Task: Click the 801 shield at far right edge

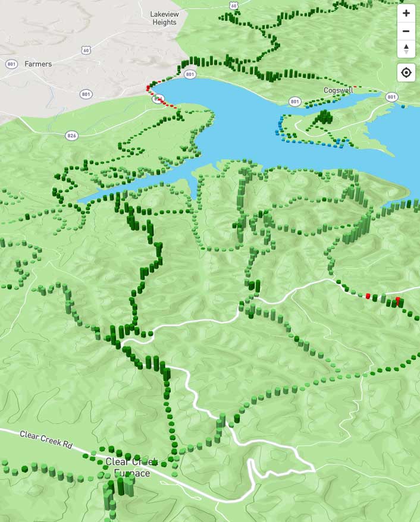Action: tap(391, 98)
